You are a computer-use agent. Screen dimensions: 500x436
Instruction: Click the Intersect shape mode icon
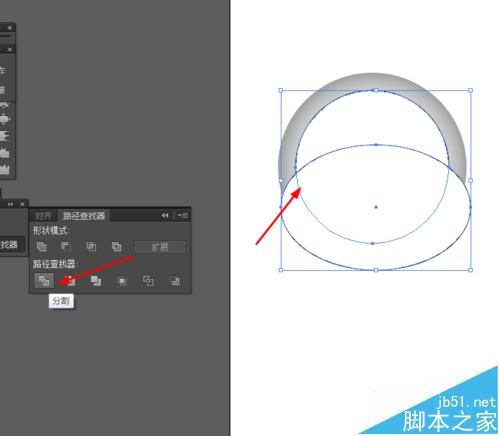[x=91, y=247]
